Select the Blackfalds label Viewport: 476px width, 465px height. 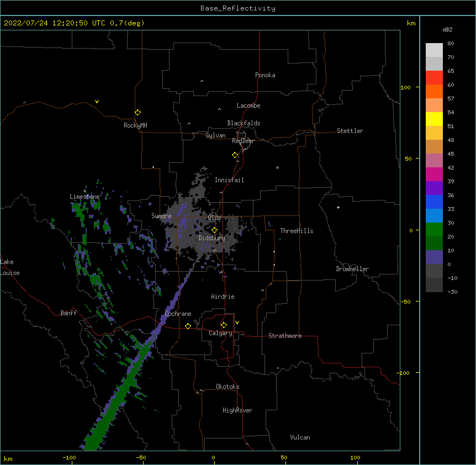tap(244, 123)
